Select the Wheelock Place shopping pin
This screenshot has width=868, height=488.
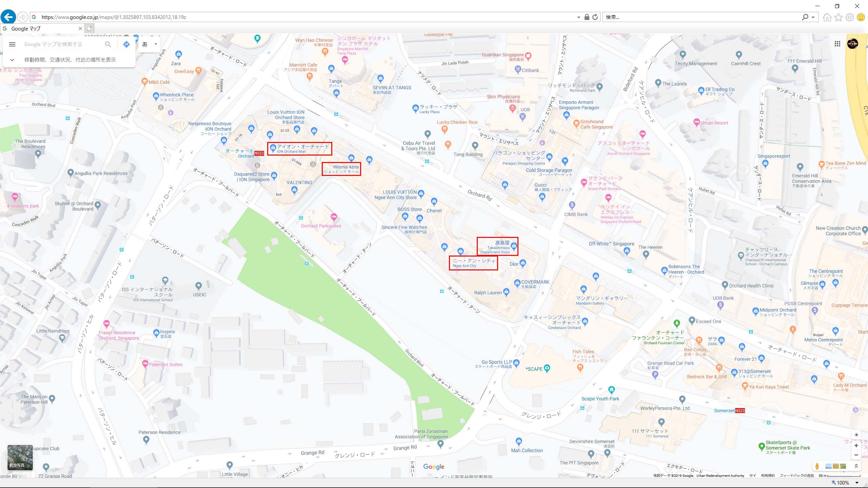pos(156,96)
